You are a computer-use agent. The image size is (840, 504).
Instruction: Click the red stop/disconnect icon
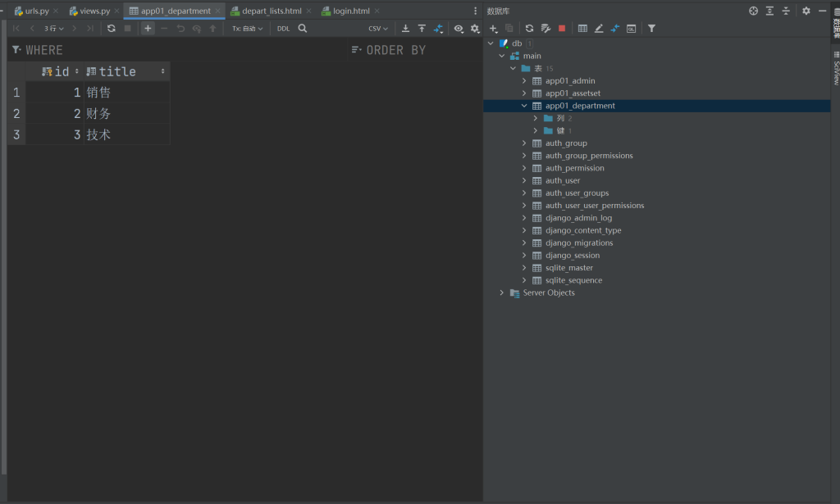click(562, 29)
